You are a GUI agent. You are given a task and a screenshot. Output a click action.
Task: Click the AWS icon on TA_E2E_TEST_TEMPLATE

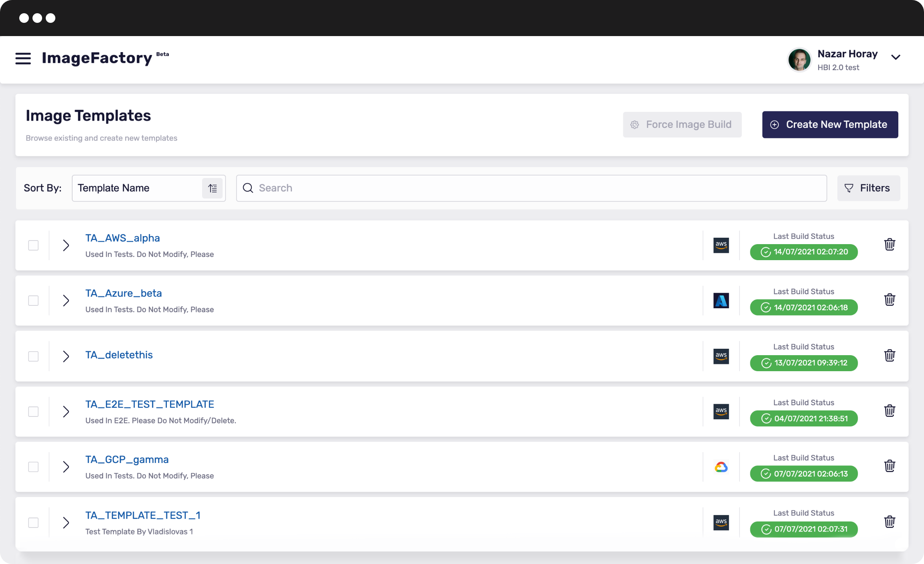(721, 412)
